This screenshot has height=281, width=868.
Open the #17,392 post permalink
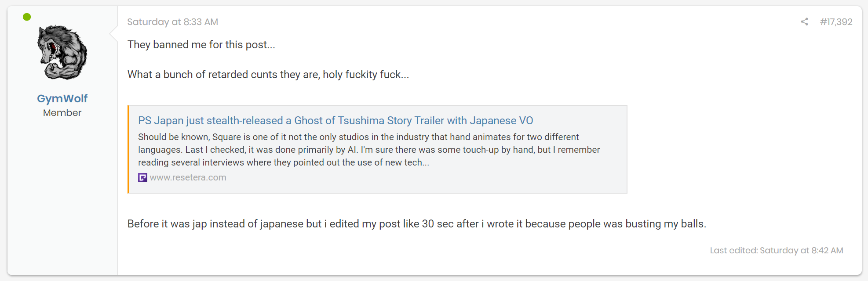836,22
